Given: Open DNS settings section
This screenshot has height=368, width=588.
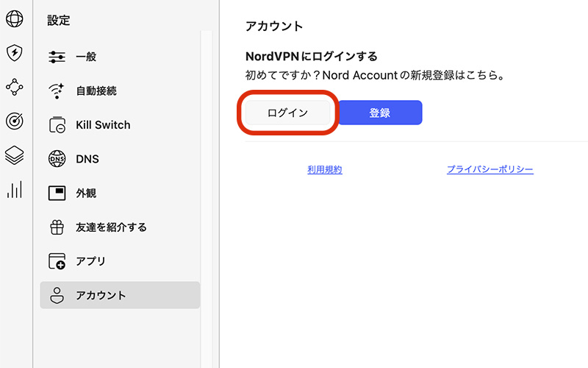Looking at the screenshot, I should 120,159.
